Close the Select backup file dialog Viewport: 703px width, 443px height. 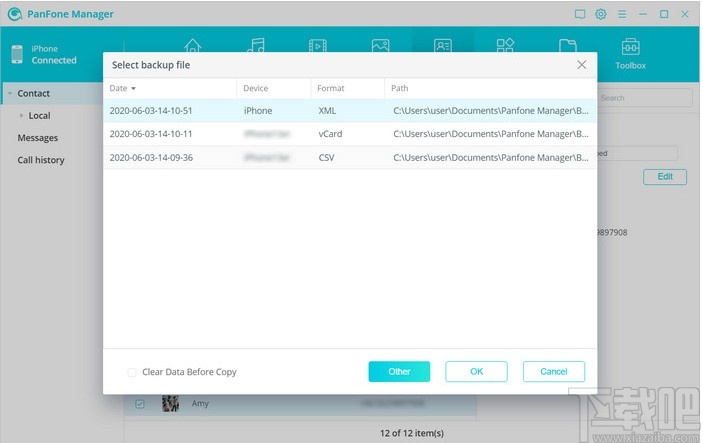[581, 65]
